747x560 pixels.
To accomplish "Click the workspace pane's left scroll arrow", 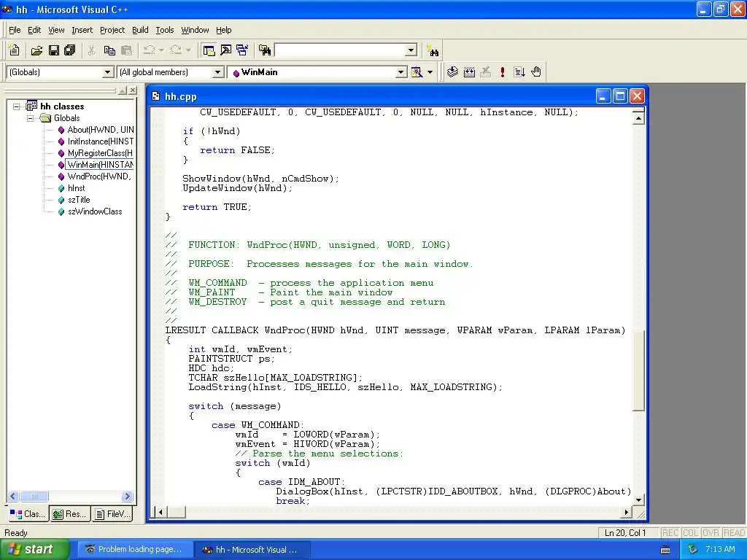I will pos(13,496).
